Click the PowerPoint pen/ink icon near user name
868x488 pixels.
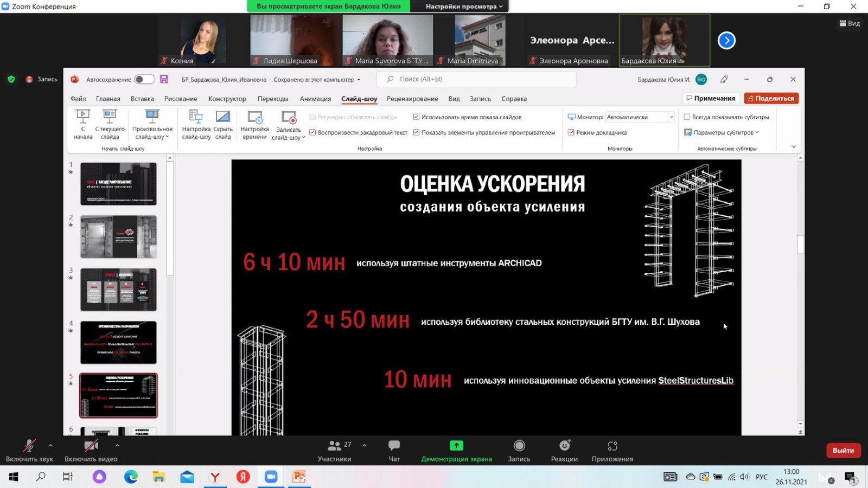click(724, 79)
